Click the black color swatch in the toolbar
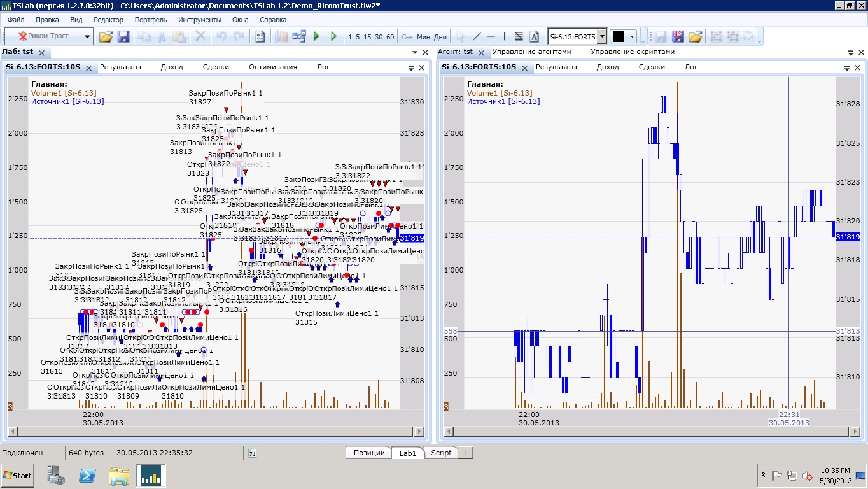The image size is (868, 489). [x=619, y=37]
